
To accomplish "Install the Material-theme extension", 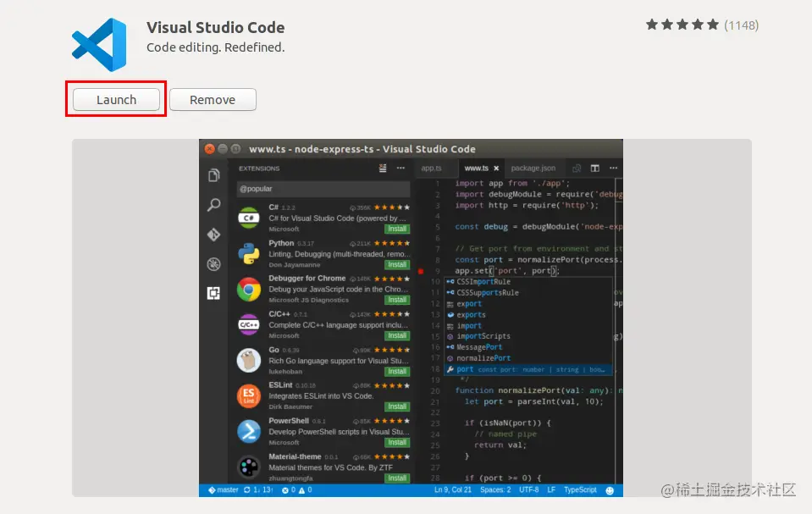I will tap(397, 478).
